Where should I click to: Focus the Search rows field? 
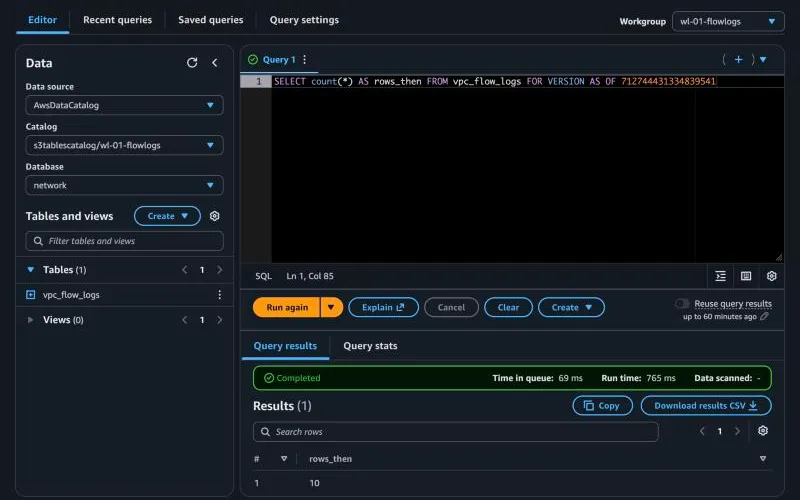456,432
